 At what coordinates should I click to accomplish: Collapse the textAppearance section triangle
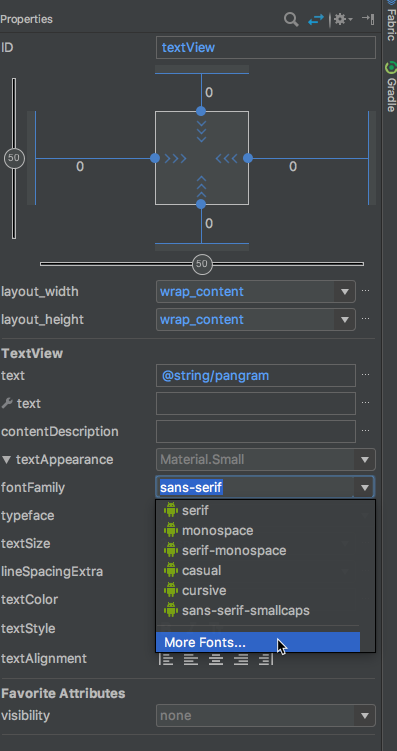point(6,460)
